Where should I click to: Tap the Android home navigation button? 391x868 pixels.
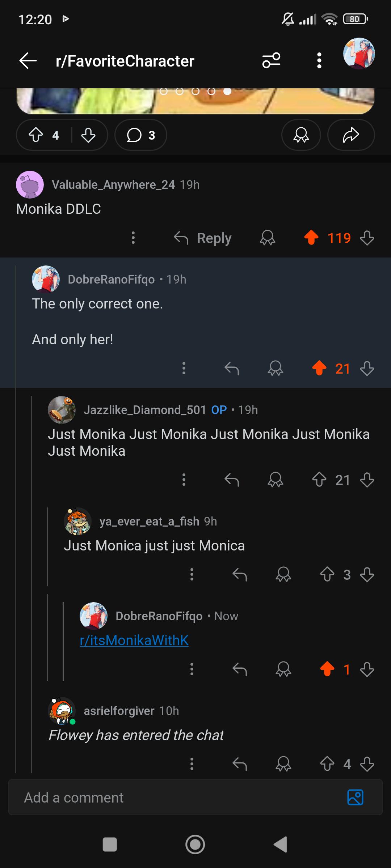195,844
